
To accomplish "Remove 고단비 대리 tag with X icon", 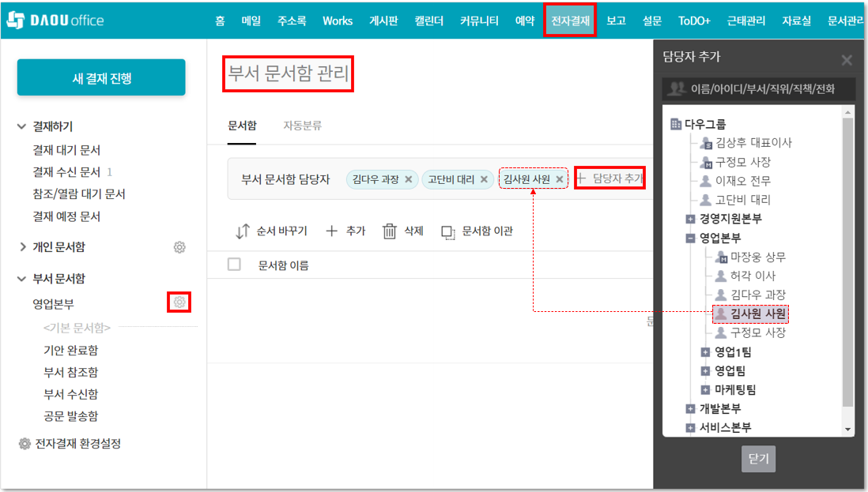I will 484,179.
